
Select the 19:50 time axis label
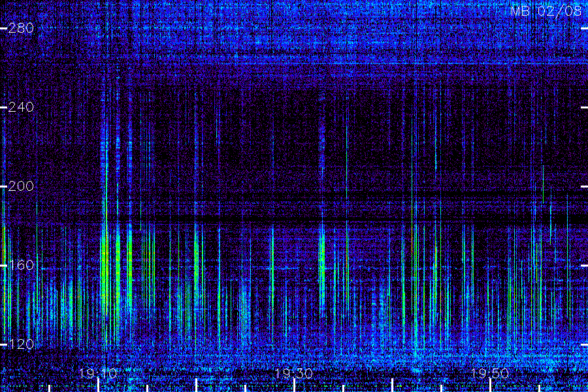(x=490, y=374)
